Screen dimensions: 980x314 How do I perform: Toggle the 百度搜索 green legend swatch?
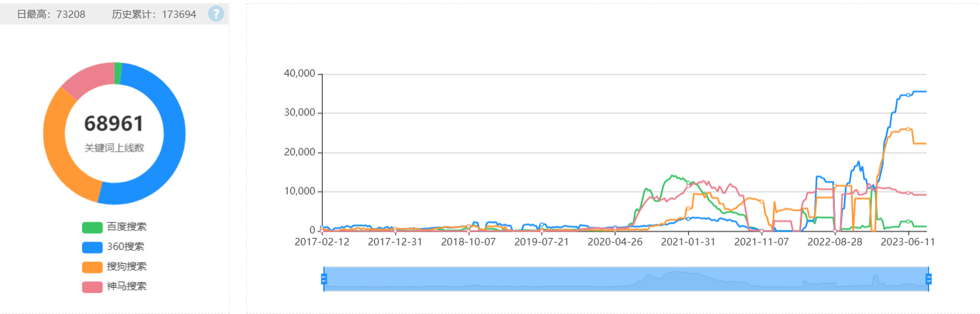pos(92,227)
